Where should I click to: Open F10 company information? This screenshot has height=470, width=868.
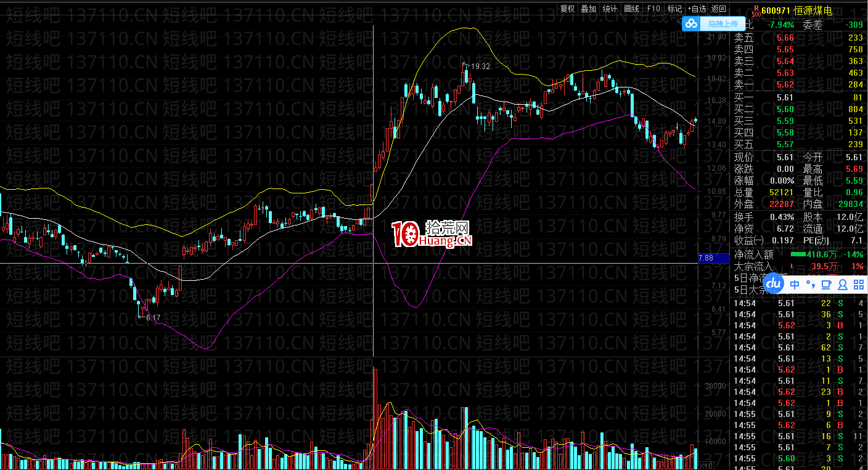[x=653, y=9]
